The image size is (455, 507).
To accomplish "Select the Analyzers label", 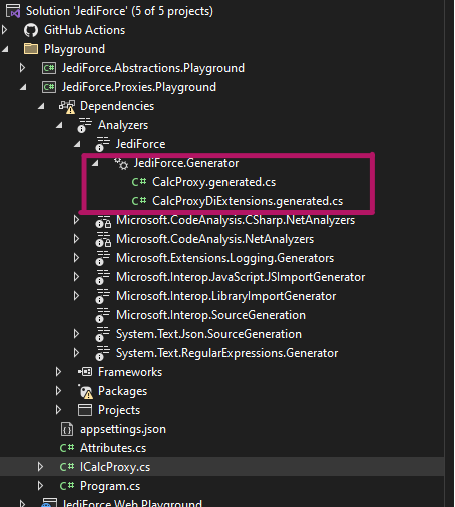I will pyautogui.click(x=123, y=125).
